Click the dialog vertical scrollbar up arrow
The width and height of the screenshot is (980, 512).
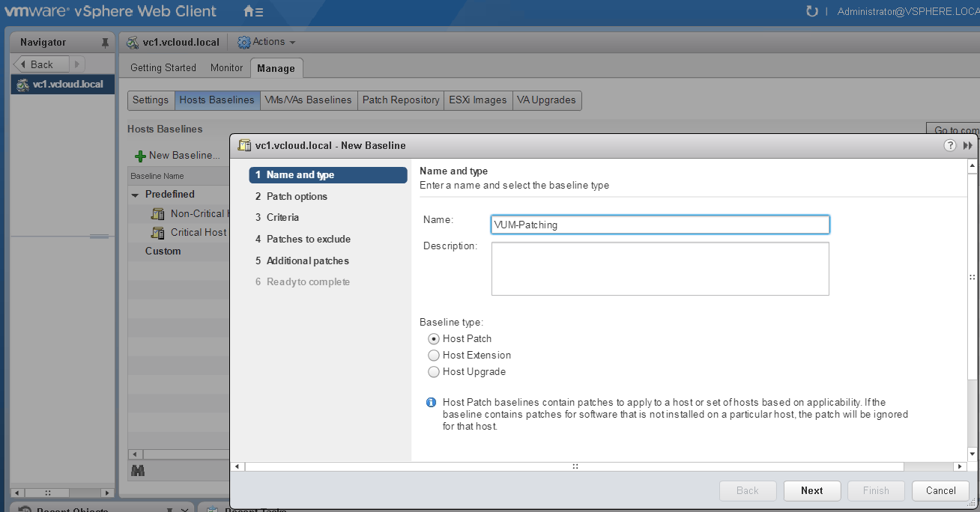973,165
